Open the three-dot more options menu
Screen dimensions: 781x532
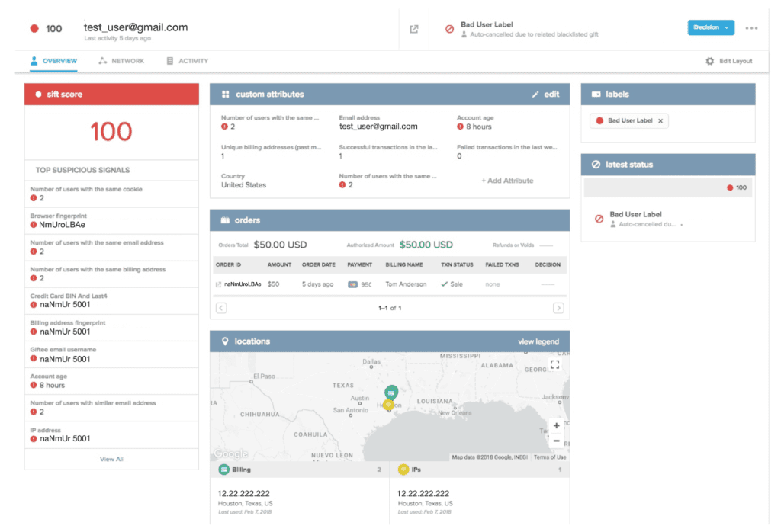[x=751, y=28]
